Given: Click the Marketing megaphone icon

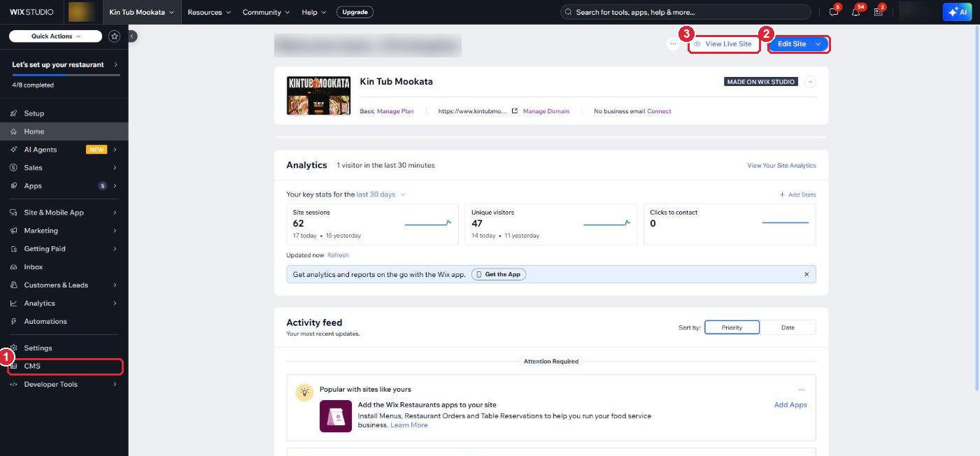Looking at the screenshot, I should tap(13, 231).
